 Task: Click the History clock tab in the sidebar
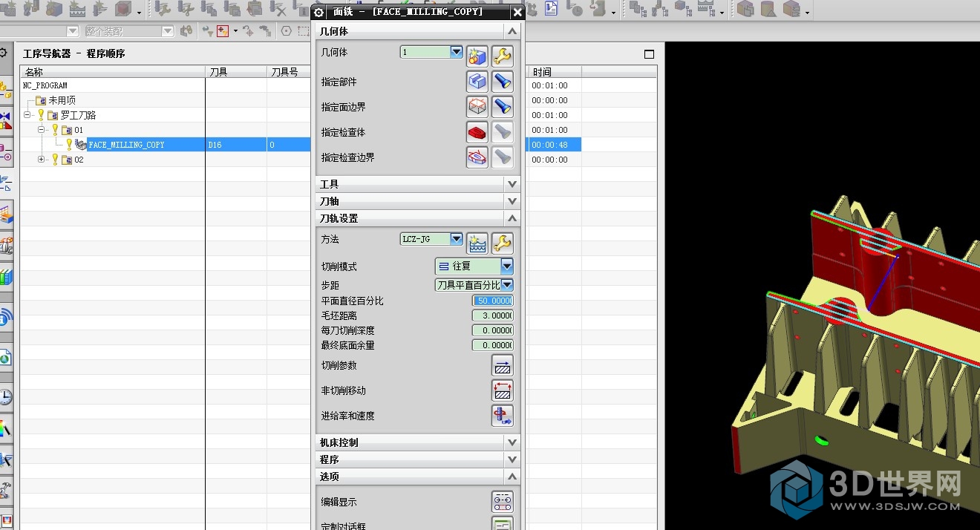tap(5, 397)
